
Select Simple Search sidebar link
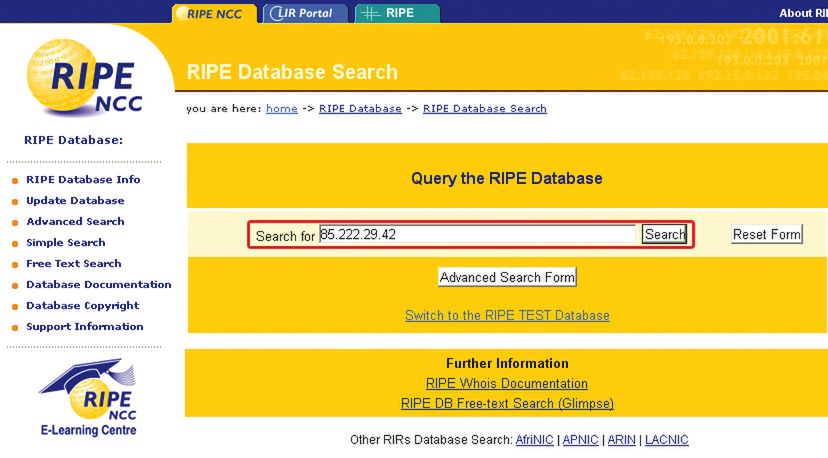[66, 242]
